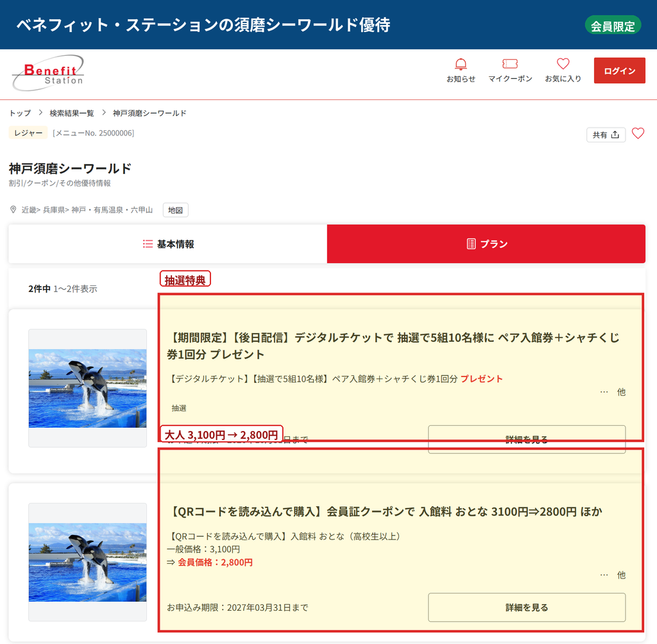Expand '… 他' in second plan card

click(613, 575)
